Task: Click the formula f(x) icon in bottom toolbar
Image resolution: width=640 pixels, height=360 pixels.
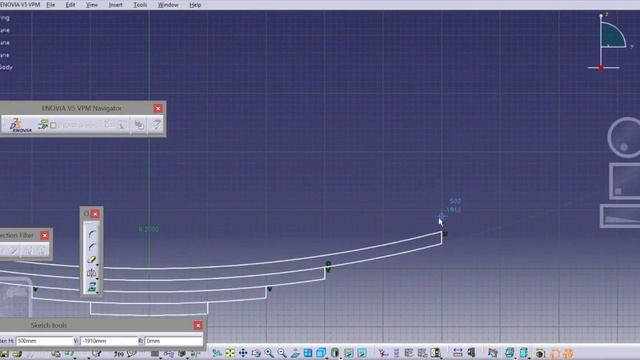Action: coord(119,354)
